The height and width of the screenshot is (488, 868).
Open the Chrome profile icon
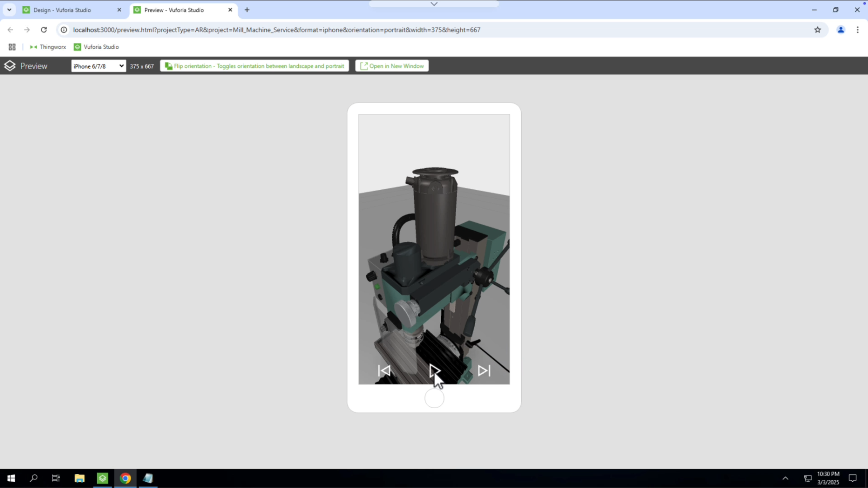click(x=841, y=30)
